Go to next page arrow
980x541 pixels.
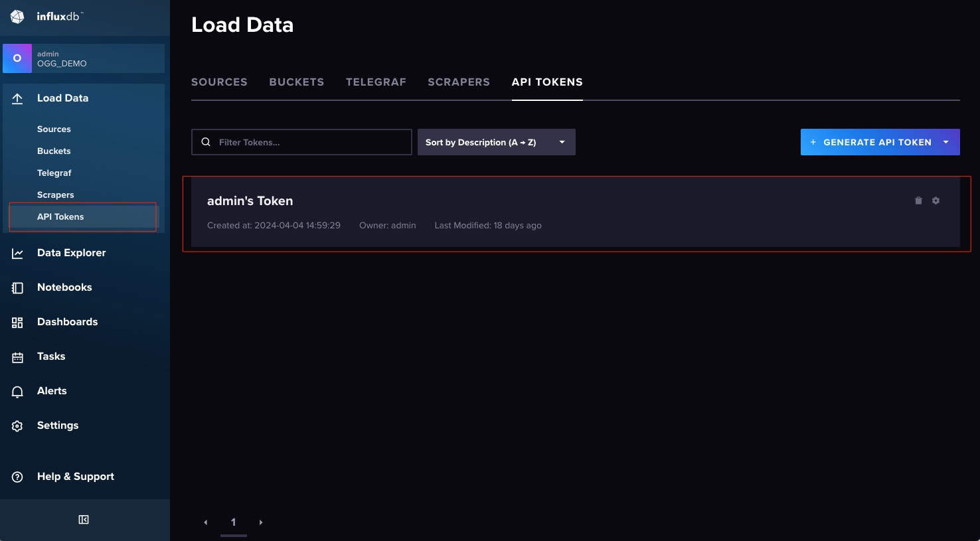261,522
